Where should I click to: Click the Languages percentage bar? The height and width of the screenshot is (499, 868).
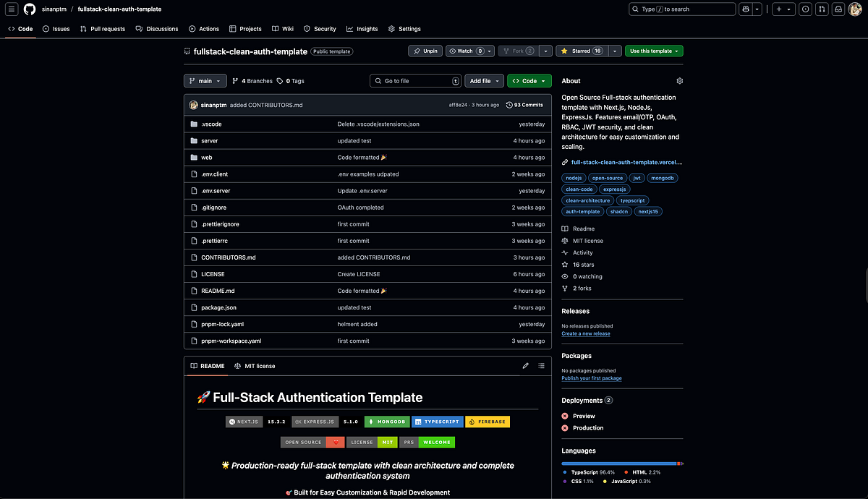(621, 463)
